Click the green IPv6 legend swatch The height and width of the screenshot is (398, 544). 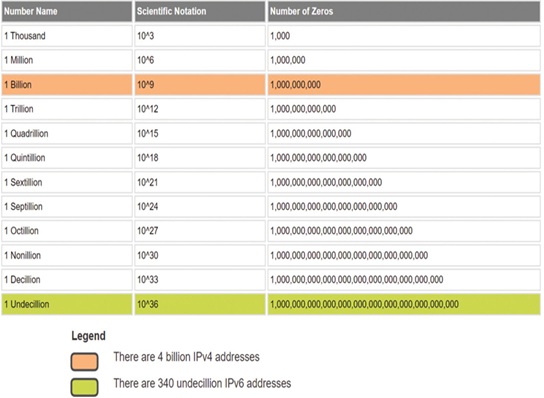coord(84,387)
